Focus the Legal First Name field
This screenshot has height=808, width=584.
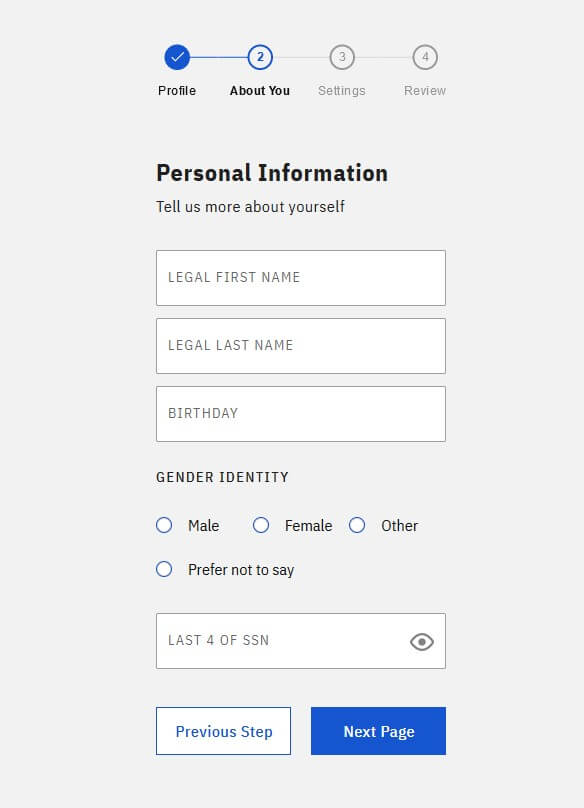[301, 278]
